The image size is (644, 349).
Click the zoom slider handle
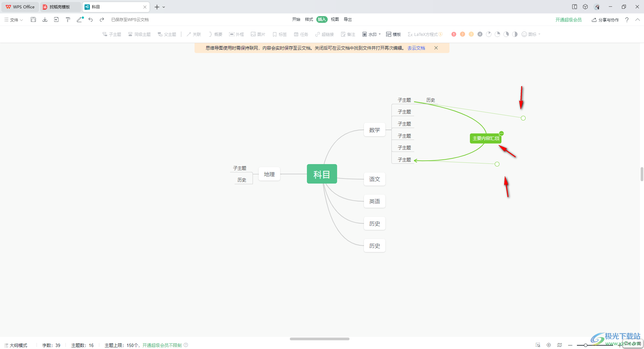[x=585, y=345]
